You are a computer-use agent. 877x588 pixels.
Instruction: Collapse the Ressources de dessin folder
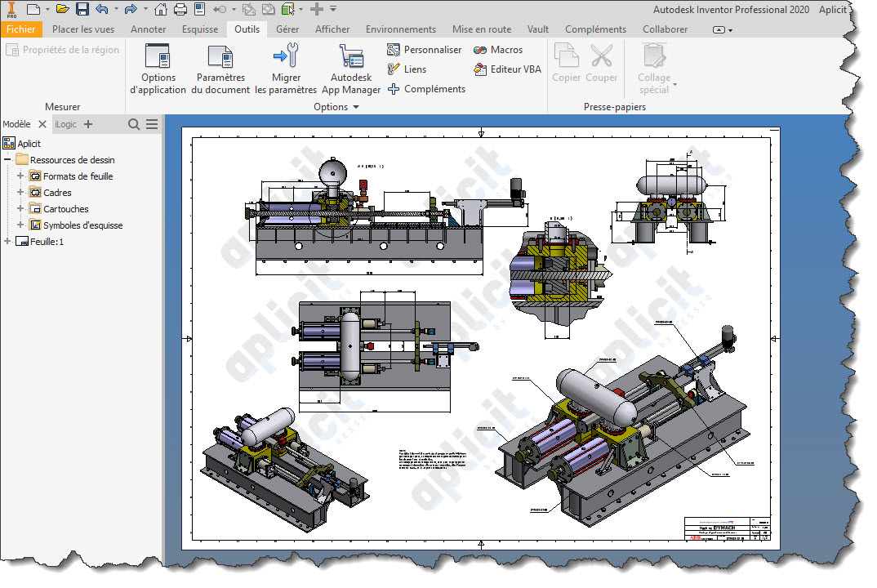[x=8, y=160]
